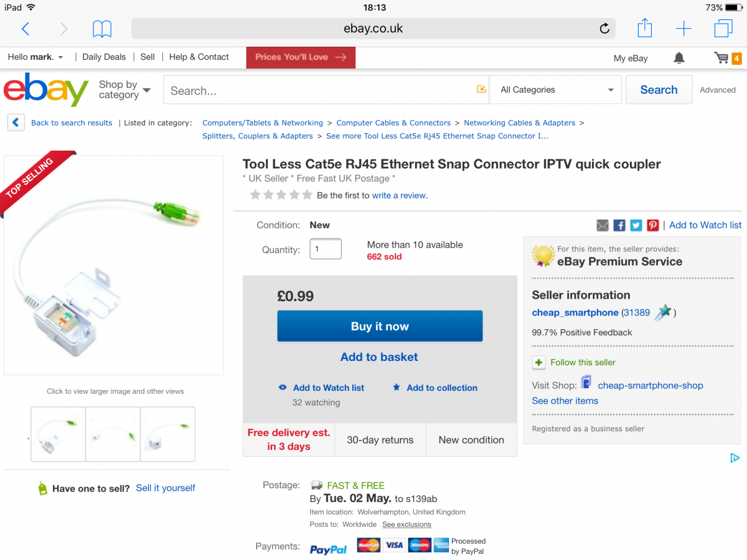Email item using envelope icon
This screenshot has height=560, width=747.
603,225
